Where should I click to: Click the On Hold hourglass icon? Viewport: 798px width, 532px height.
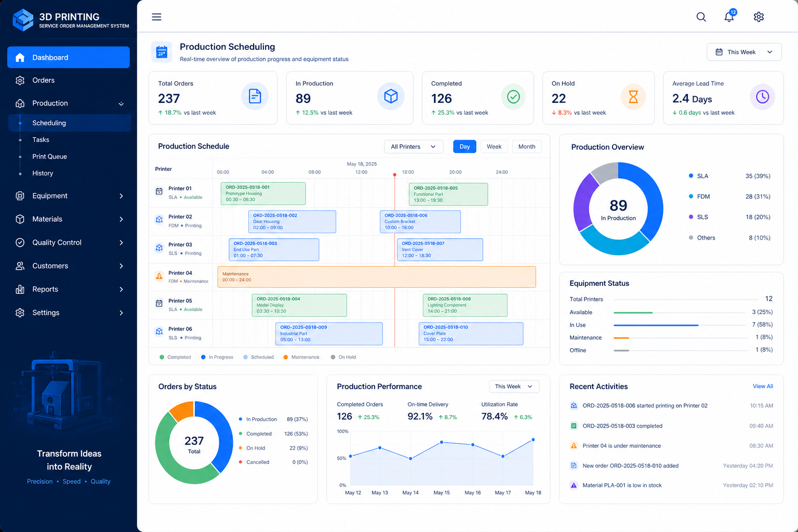633,97
